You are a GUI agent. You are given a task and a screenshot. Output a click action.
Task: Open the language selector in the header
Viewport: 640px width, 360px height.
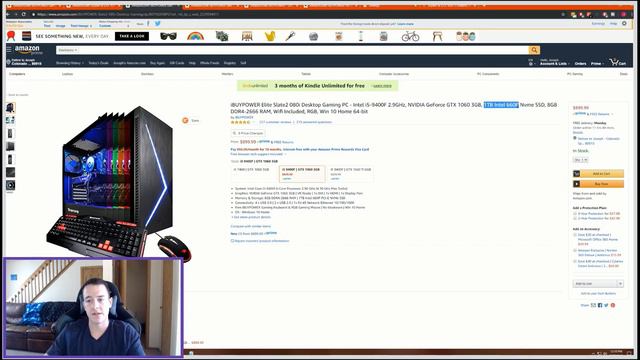point(531,62)
